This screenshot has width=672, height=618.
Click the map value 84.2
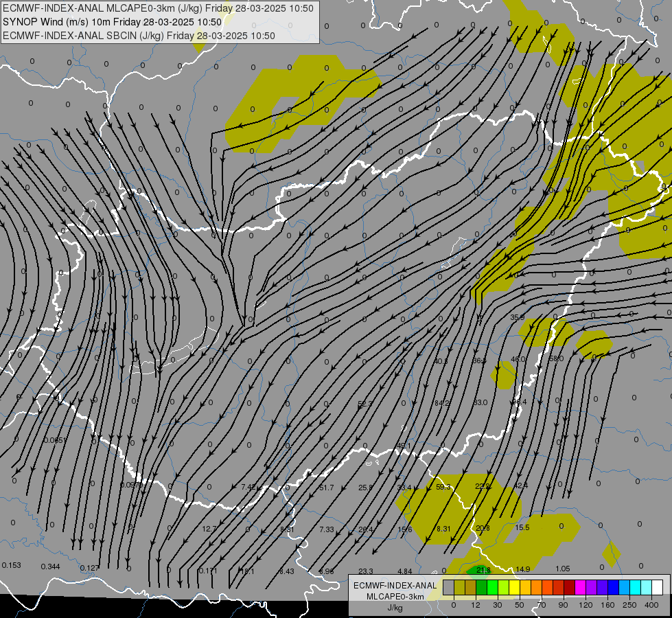(441, 403)
